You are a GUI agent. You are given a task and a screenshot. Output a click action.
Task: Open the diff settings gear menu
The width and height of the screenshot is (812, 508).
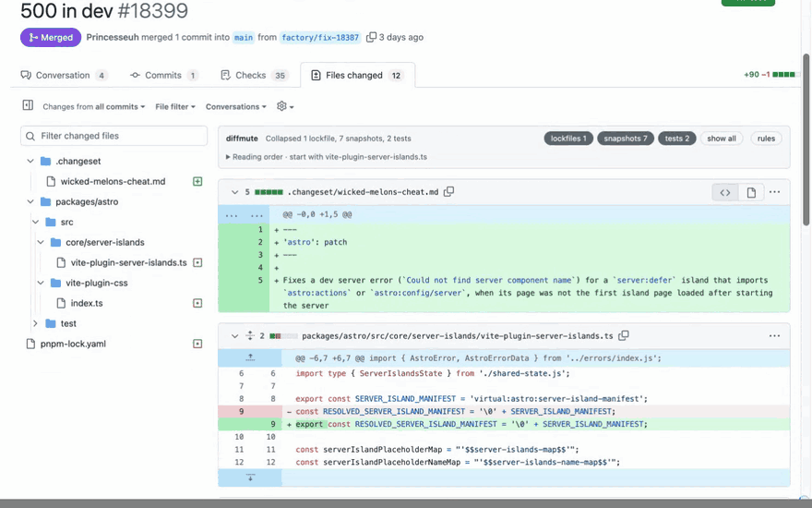(285, 106)
